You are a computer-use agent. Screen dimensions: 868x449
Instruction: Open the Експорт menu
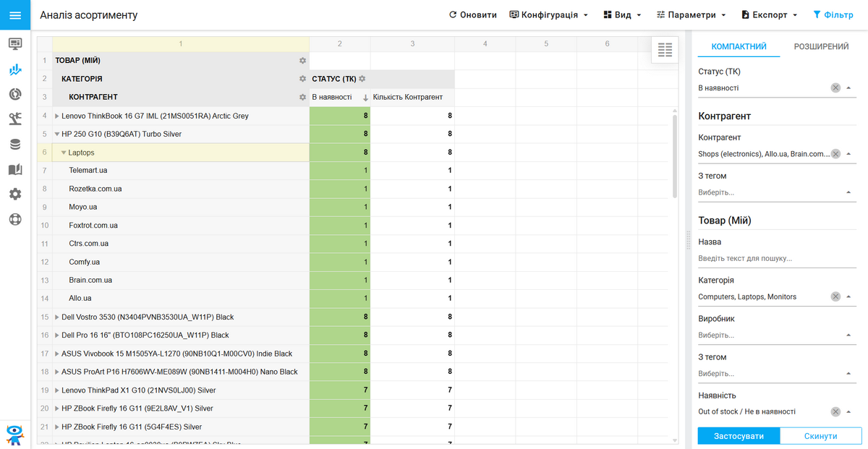[769, 14]
